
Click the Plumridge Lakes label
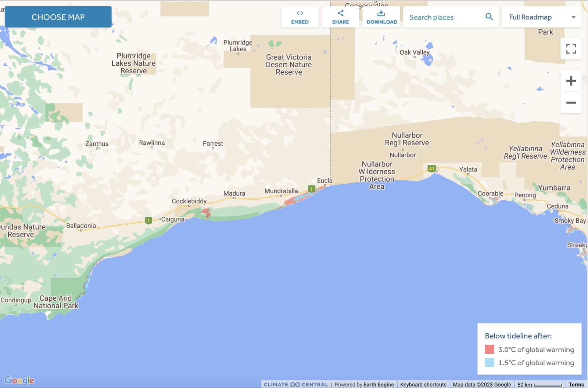pos(238,46)
